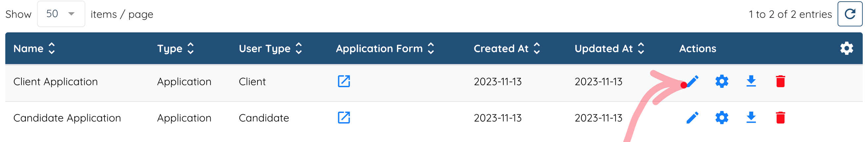
Task: Sort table by Name column
Action: point(34,49)
